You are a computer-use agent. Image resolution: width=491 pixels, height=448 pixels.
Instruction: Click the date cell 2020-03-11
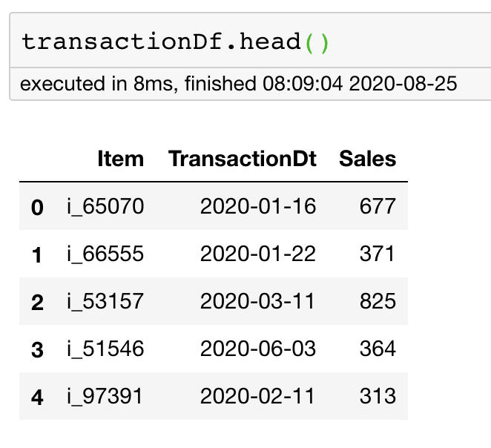coord(258,302)
